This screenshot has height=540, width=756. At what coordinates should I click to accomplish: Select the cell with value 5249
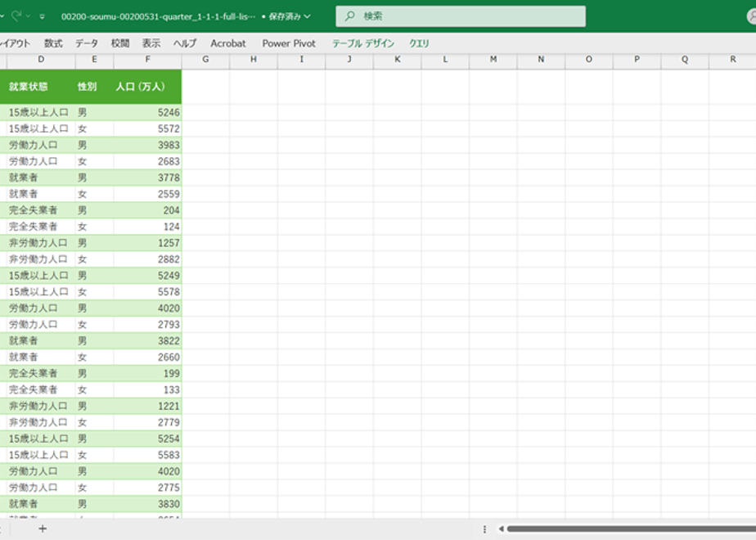pyautogui.click(x=147, y=275)
